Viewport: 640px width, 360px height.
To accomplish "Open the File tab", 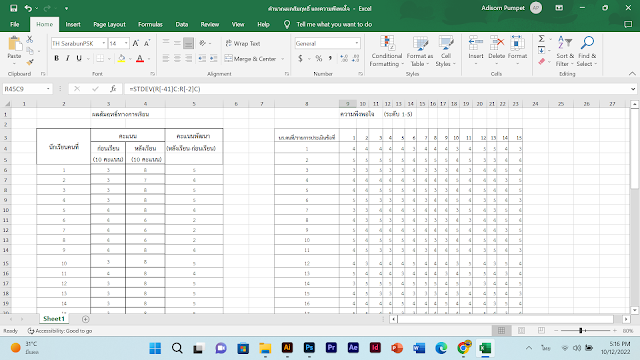I will (15, 24).
